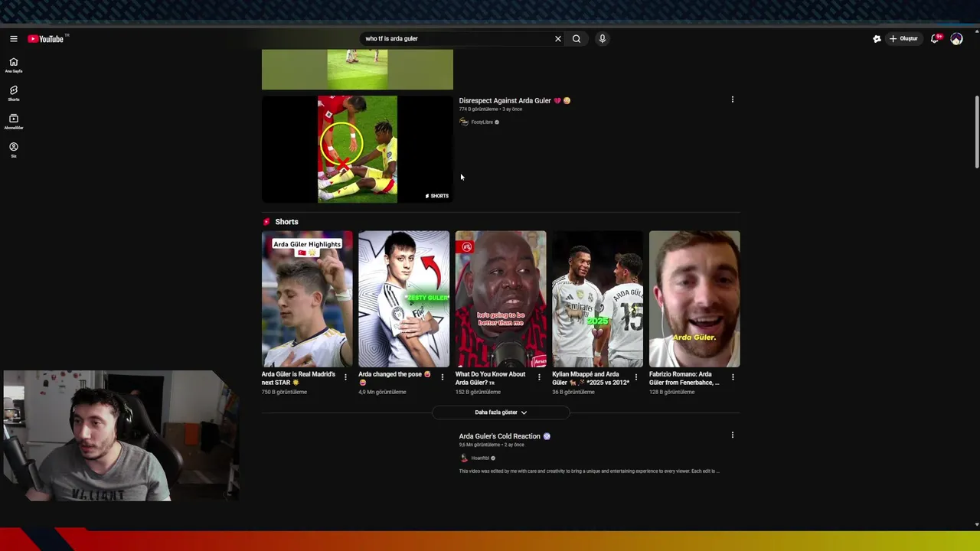Image resolution: width=980 pixels, height=551 pixels.
Task: Click the 152 B görüntüleme view count
Action: click(478, 392)
